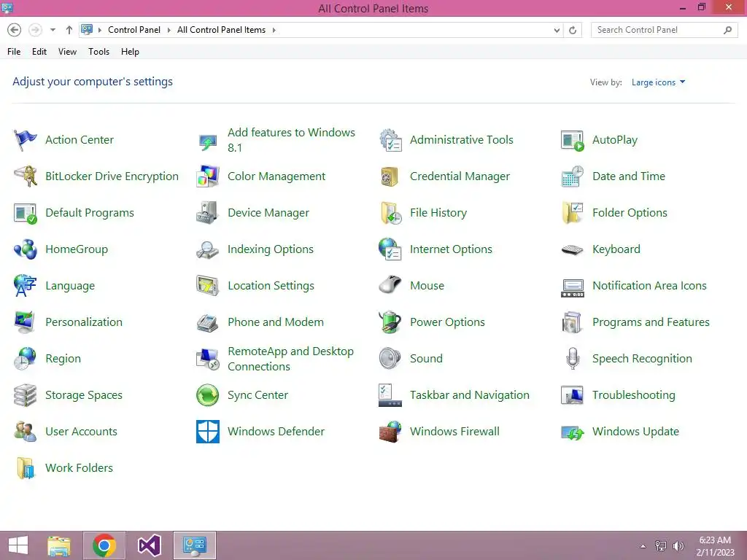Open the View by Large icons dropdown
Image resolution: width=747 pixels, height=560 pixels.
(x=658, y=82)
